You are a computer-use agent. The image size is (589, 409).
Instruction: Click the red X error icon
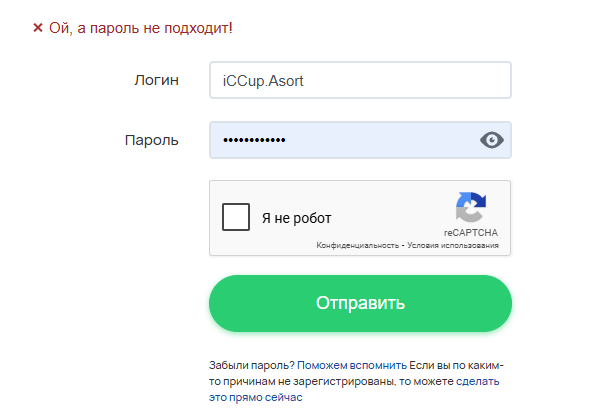click(x=38, y=28)
